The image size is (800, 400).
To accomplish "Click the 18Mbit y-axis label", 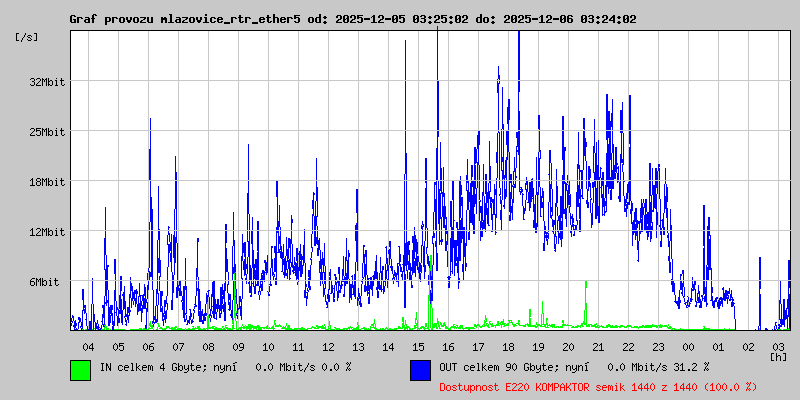I will (47, 182).
